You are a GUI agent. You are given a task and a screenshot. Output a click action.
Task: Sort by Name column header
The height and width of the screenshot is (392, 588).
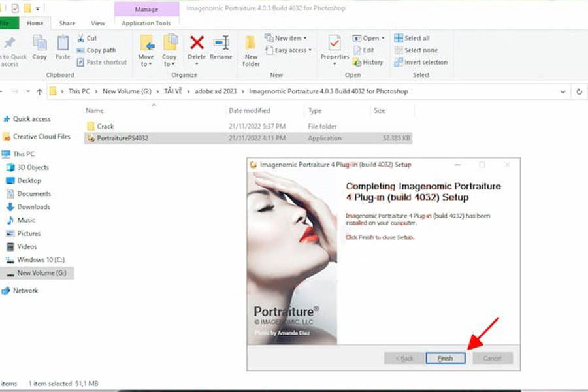pos(94,110)
